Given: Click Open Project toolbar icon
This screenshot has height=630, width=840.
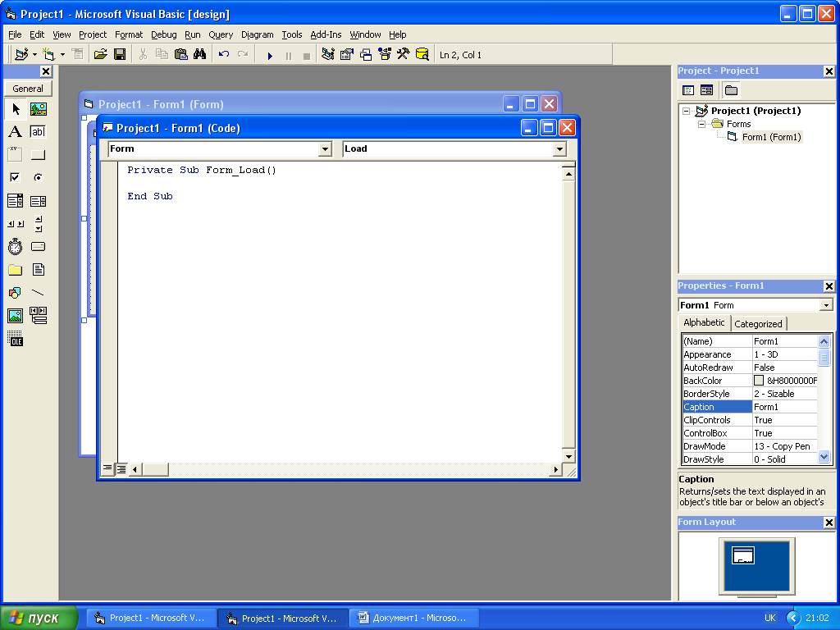Looking at the screenshot, I should point(100,54).
